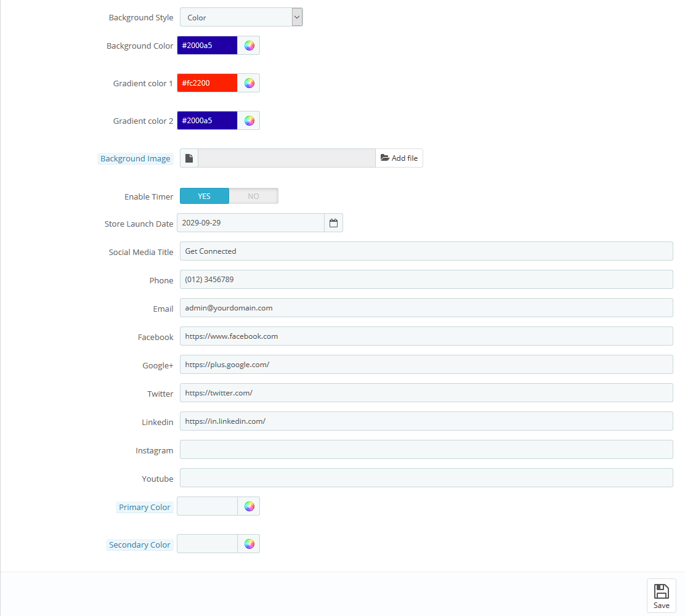Open Secondary Color picker wheel
Screen dimensions: 685x616
[x=249, y=544]
